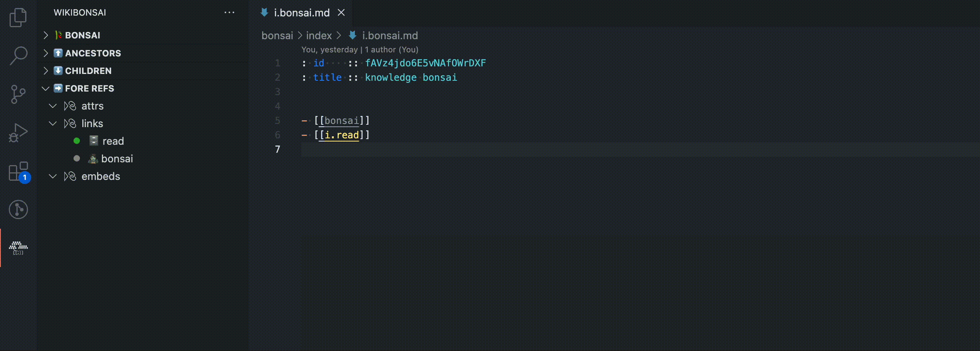Open the Extensions view with badge

click(x=19, y=172)
